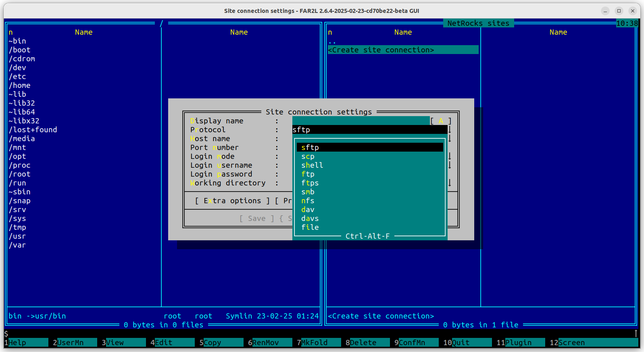Select the Create site connection entry
Viewport: 644px width, 352px height.
coord(381,50)
